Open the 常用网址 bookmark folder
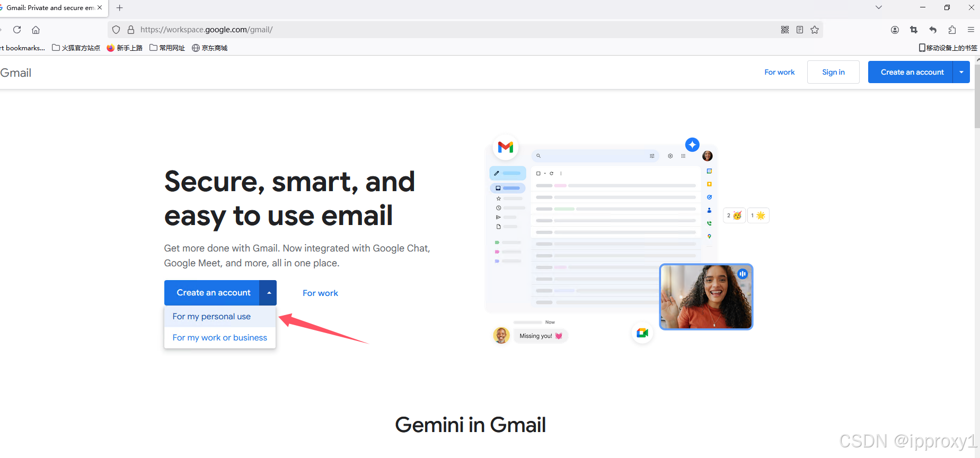980x458 pixels. tap(167, 48)
